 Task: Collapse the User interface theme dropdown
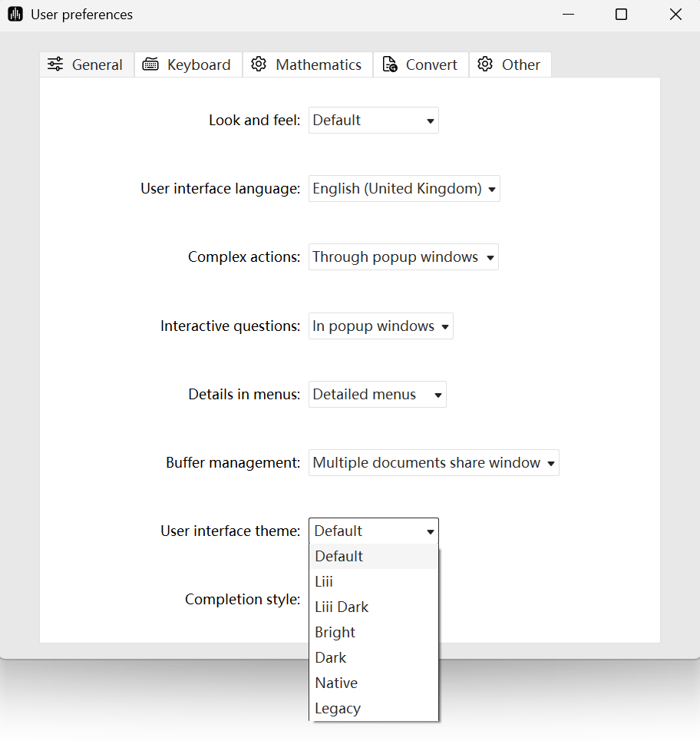(373, 531)
